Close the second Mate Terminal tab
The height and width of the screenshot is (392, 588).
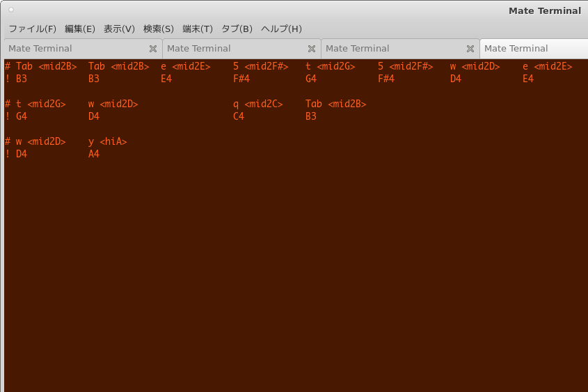pyautogui.click(x=312, y=49)
